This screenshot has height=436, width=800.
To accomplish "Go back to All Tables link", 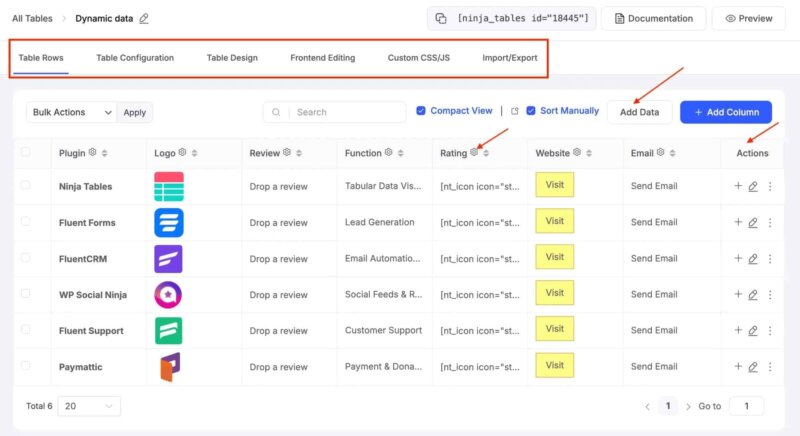I will pyautogui.click(x=32, y=19).
